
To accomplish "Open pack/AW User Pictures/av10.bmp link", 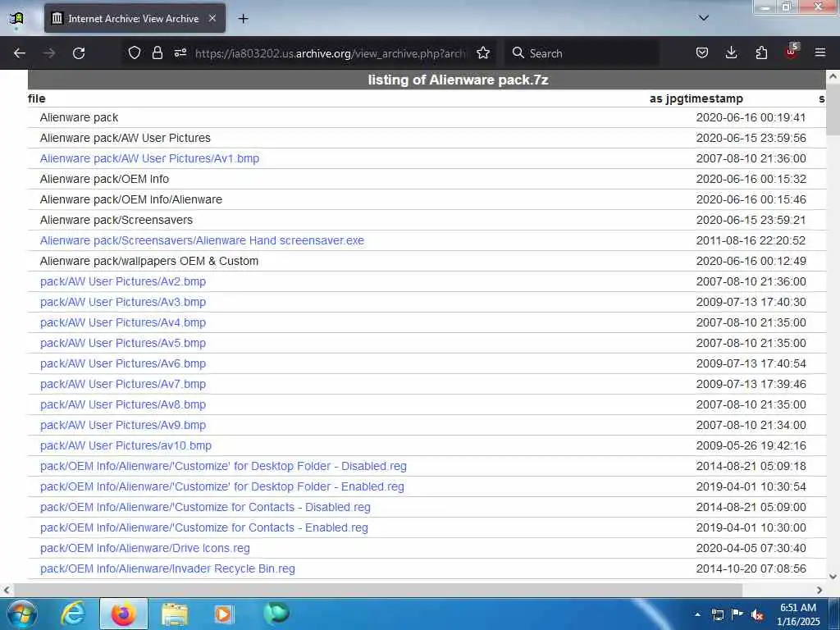I will (x=126, y=445).
